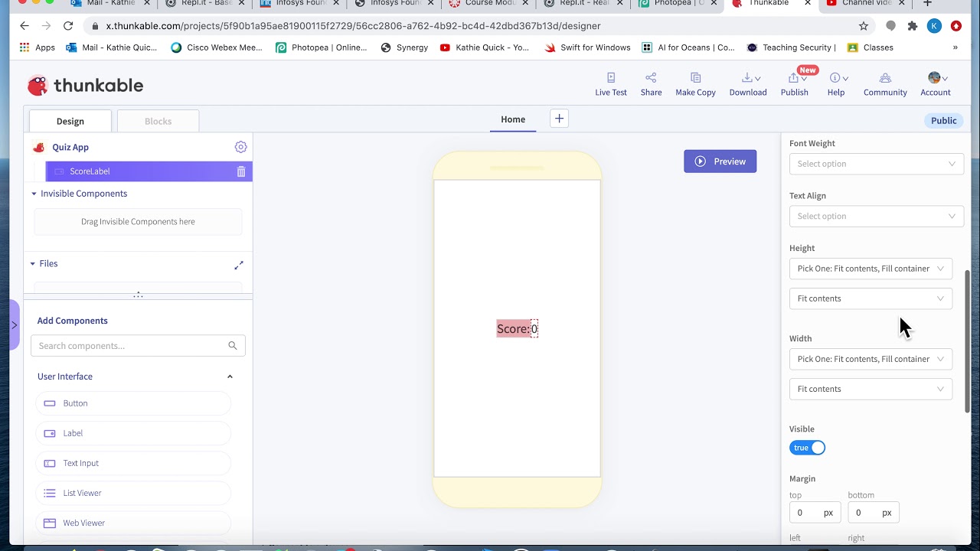Open the Swift for Windows bookmark
Viewport: 980px width, 551px height.
[x=588, y=47]
